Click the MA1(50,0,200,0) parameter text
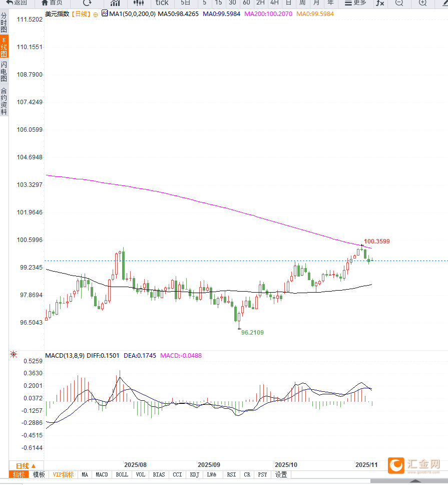Image resolution: width=448 pixels, height=485 pixels. [132, 14]
